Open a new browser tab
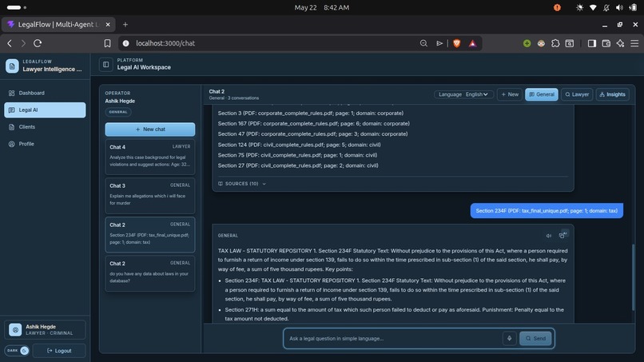Image resolution: width=644 pixels, height=362 pixels. coord(125,25)
